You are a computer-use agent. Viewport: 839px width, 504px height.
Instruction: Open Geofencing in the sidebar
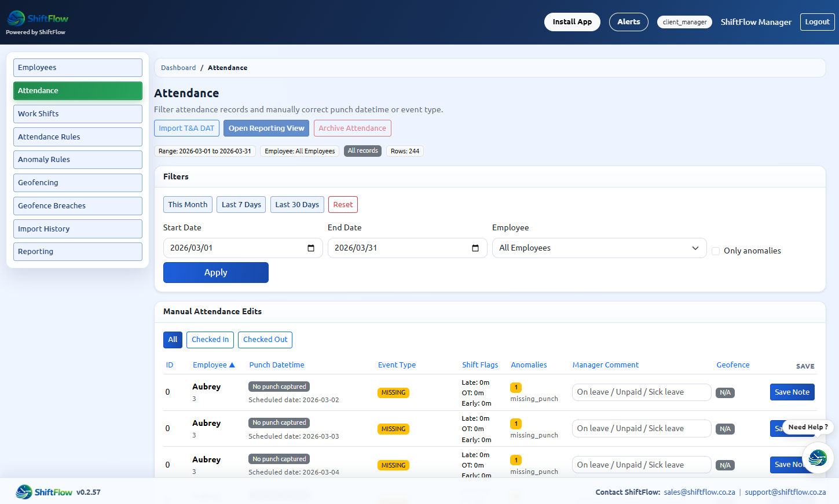click(78, 183)
